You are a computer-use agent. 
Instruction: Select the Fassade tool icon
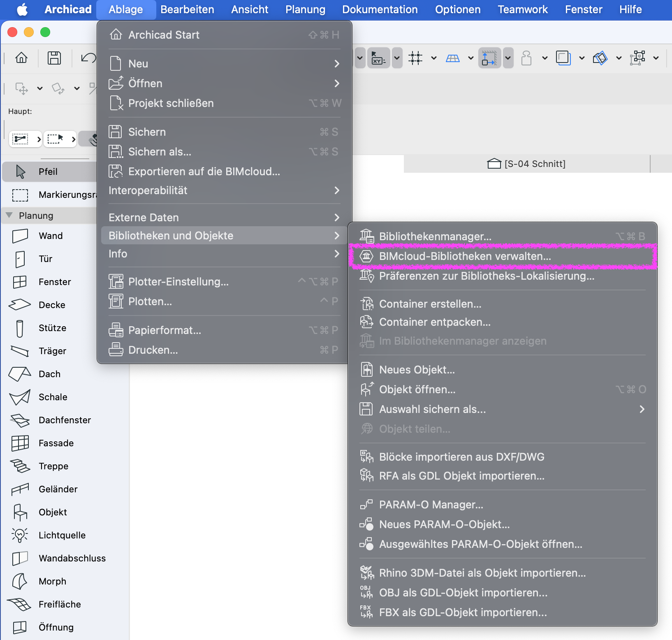pos(20,443)
